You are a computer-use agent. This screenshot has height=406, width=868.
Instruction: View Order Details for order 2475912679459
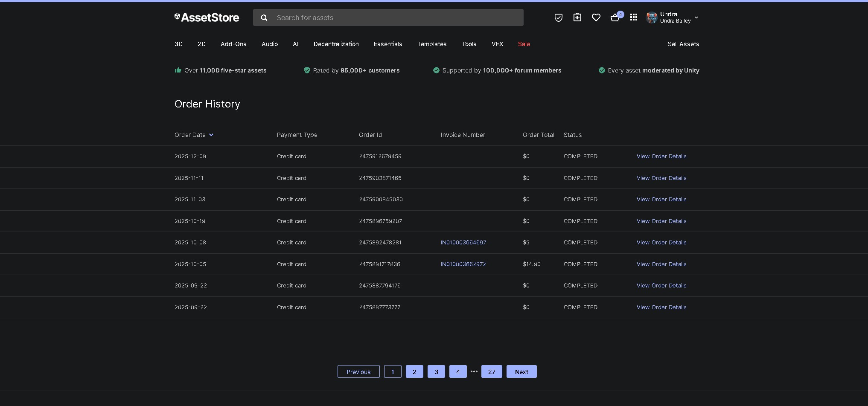[661, 156]
